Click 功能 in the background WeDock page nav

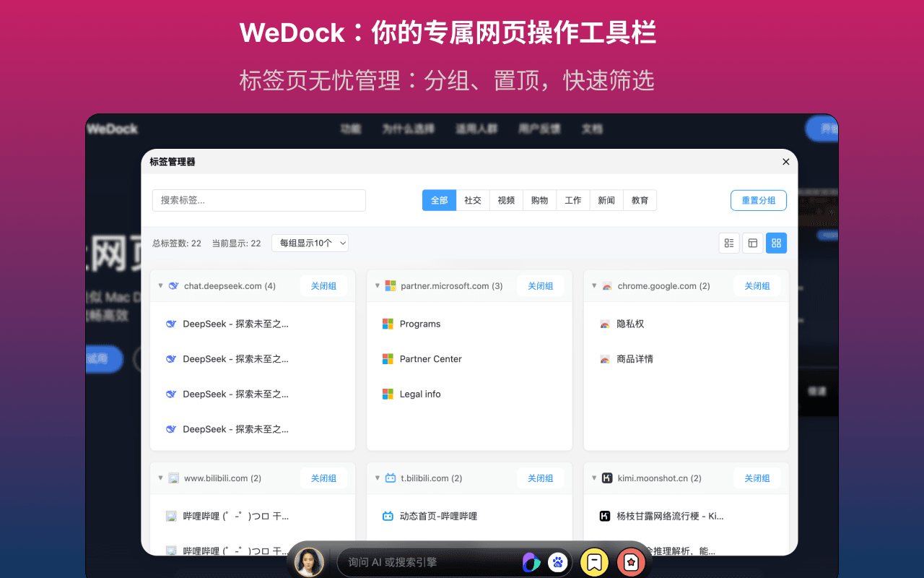pyautogui.click(x=351, y=129)
